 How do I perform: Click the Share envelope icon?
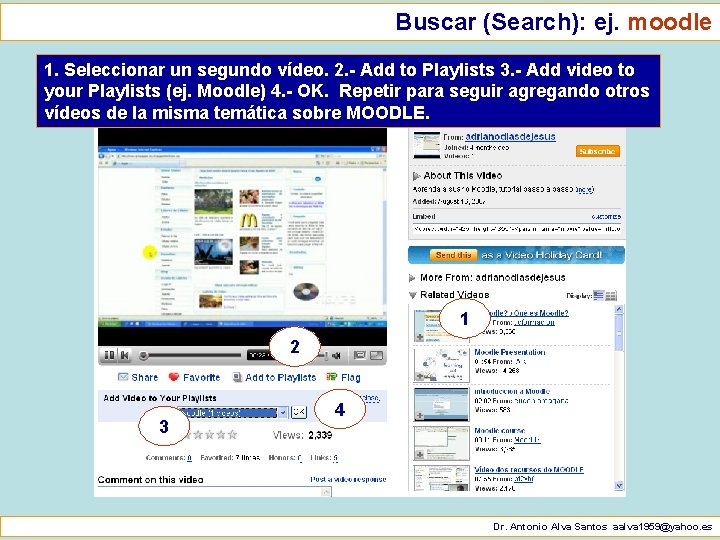pos(123,377)
